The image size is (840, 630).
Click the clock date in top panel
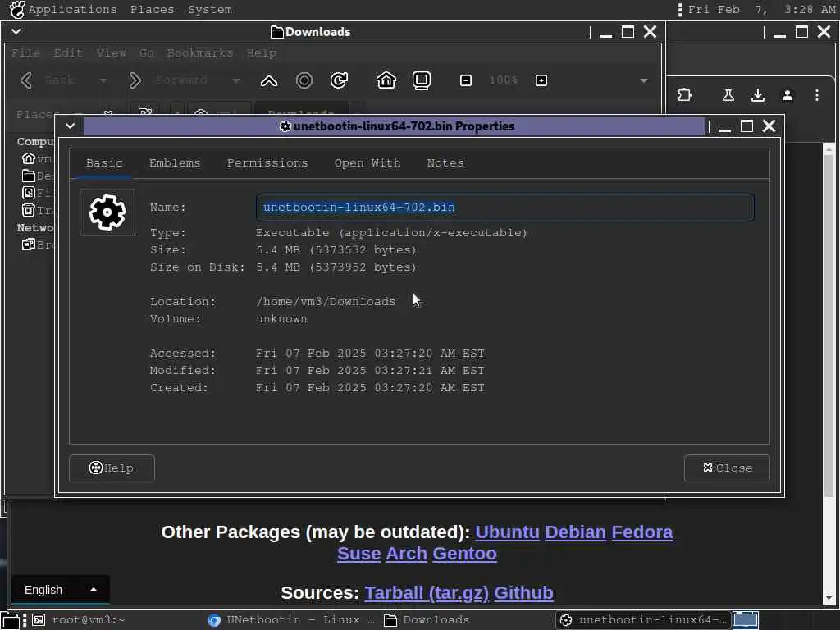pyautogui.click(x=761, y=10)
